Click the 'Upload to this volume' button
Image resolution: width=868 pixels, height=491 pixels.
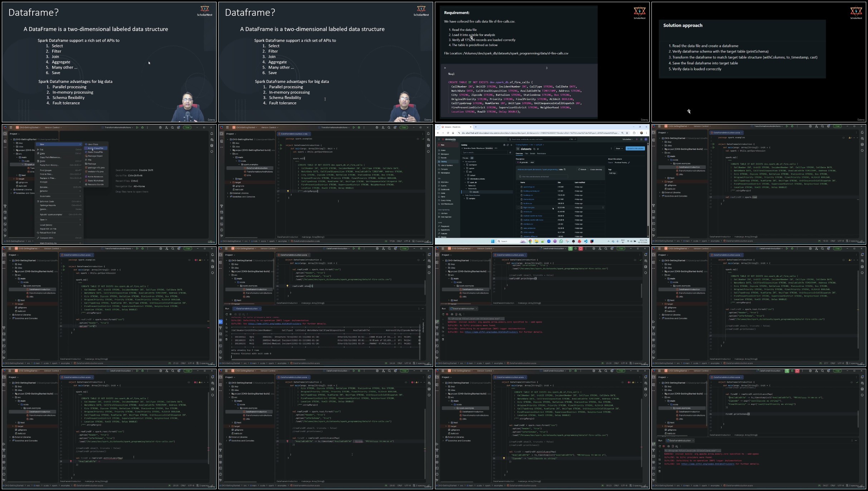635,148
